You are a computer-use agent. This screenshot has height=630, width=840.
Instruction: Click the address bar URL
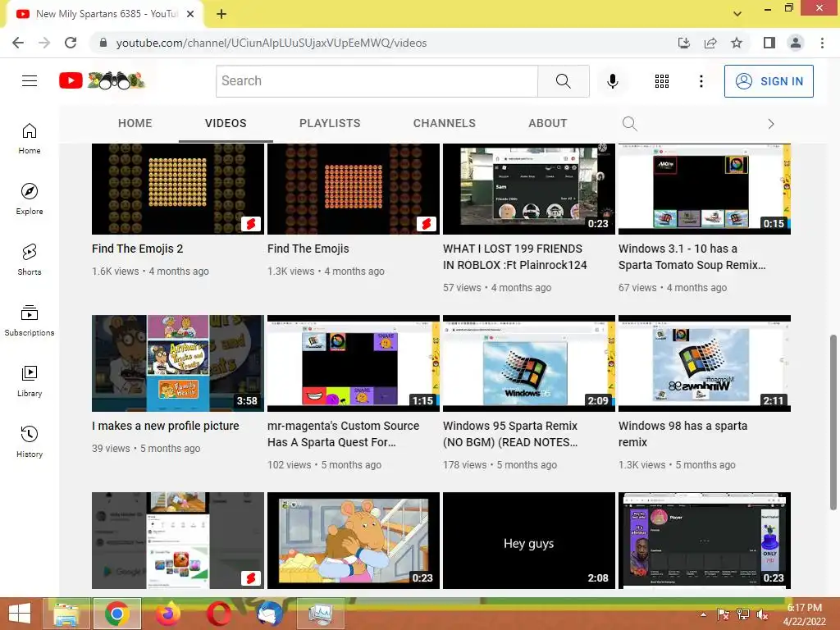click(271, 43)
